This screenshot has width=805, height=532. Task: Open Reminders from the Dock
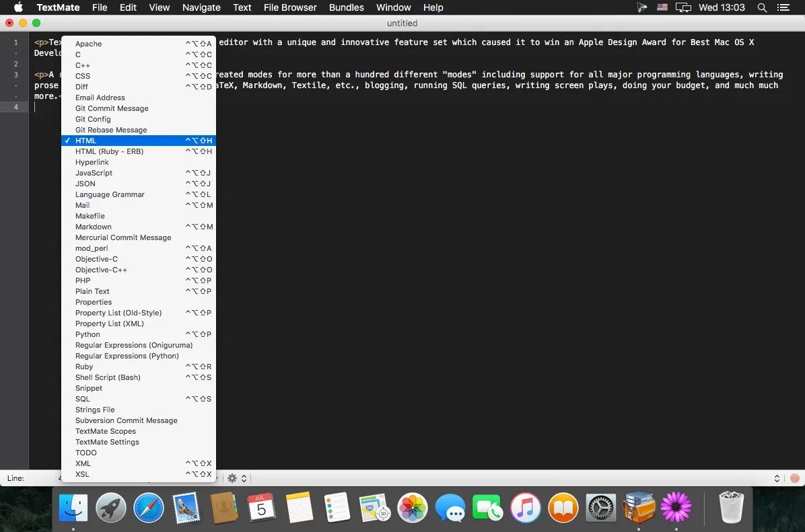[337, 507]
